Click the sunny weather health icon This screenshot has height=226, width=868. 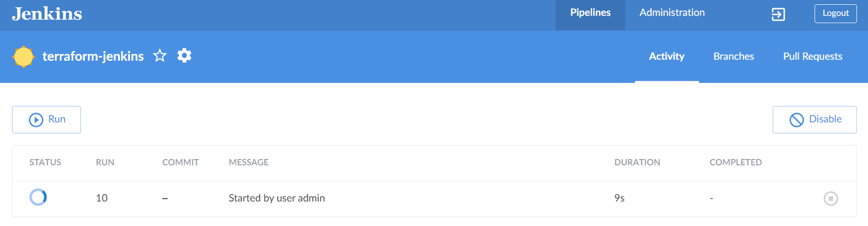pos(24,56)
